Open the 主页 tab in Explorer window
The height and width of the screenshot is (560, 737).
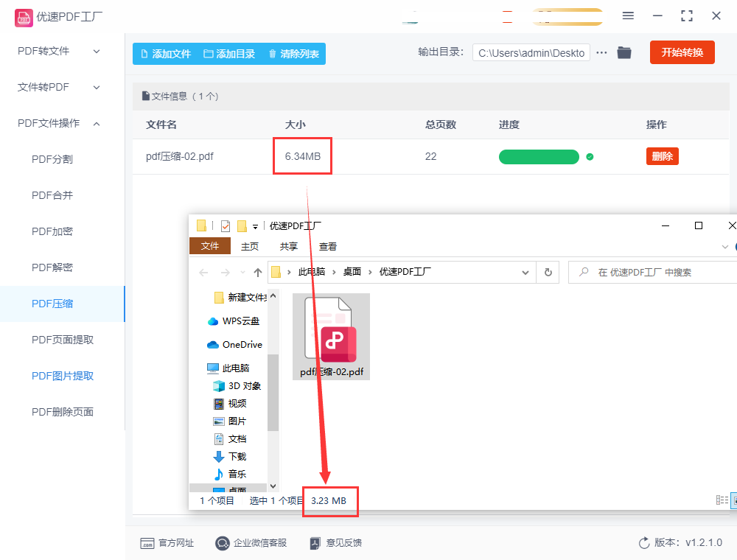250,246
